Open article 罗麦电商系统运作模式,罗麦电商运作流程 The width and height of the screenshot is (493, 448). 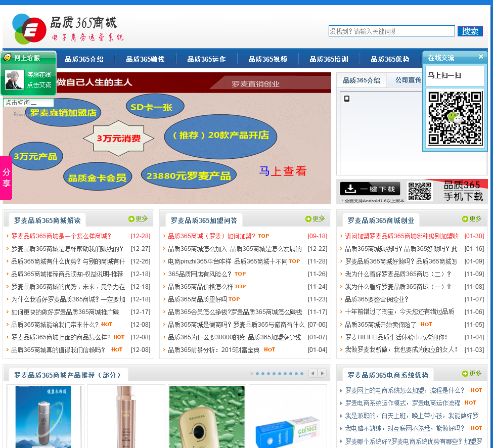pyautogui.click(x=402, y=403)
